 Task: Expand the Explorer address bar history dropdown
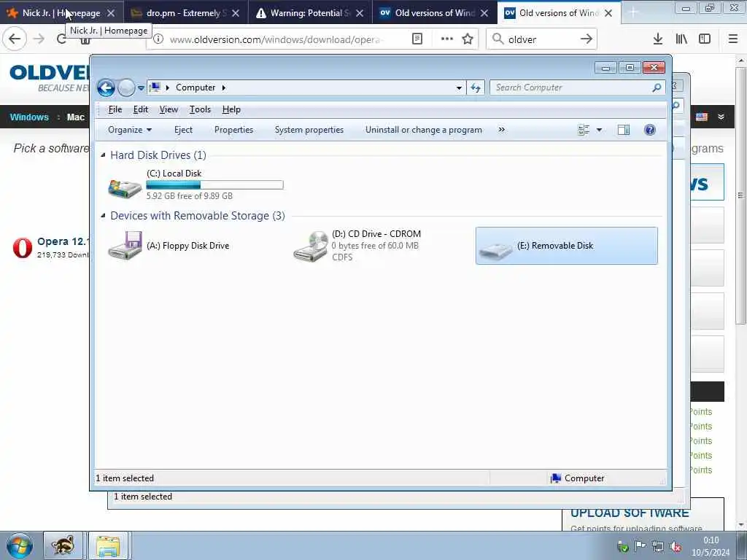[x=459, y=88]
